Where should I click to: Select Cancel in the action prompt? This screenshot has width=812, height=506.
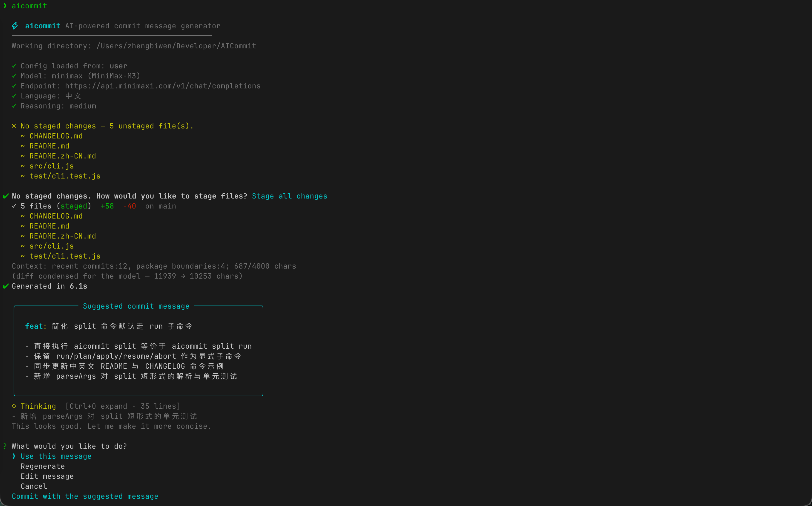[34, 486]
